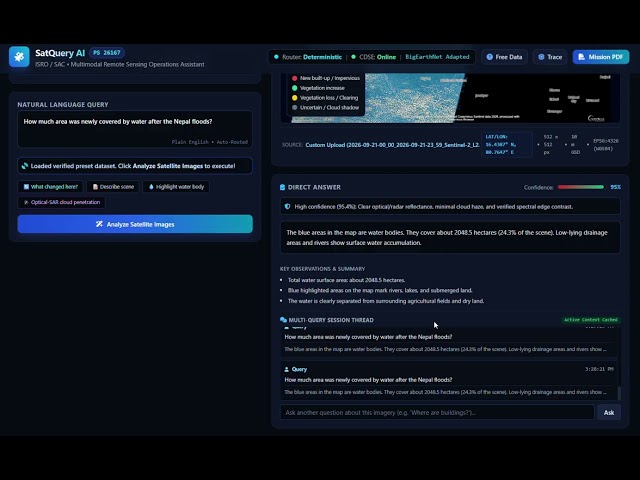This screenshot has width=640, height=480.
Task: Click the Custom Upload source link
Action: tap(392, 145)
